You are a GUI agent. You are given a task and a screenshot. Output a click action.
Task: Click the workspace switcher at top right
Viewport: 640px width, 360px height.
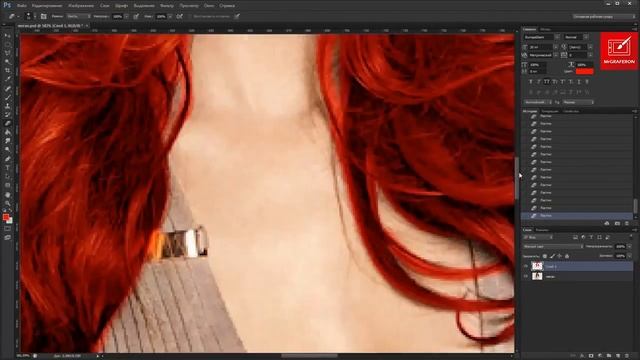coord(604,16)
